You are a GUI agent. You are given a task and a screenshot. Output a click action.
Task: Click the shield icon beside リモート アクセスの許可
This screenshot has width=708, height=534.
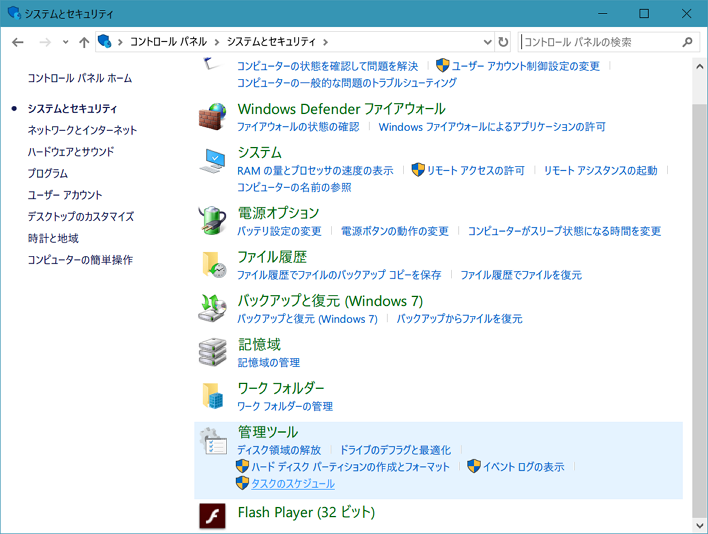click(418, 170)
